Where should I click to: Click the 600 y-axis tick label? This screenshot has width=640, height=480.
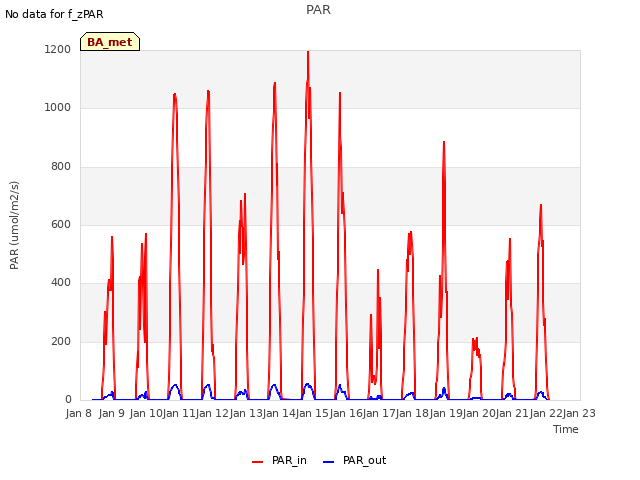pos(61,224)
